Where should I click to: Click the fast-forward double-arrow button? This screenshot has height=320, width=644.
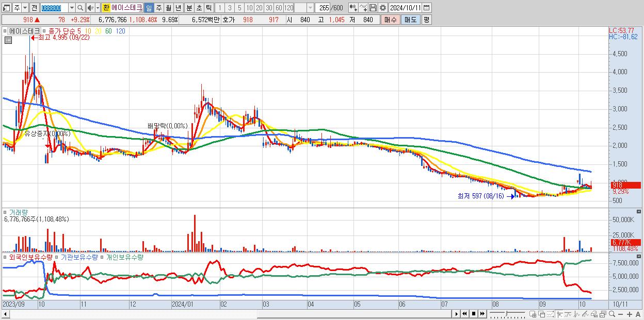(x=482, y=314)
